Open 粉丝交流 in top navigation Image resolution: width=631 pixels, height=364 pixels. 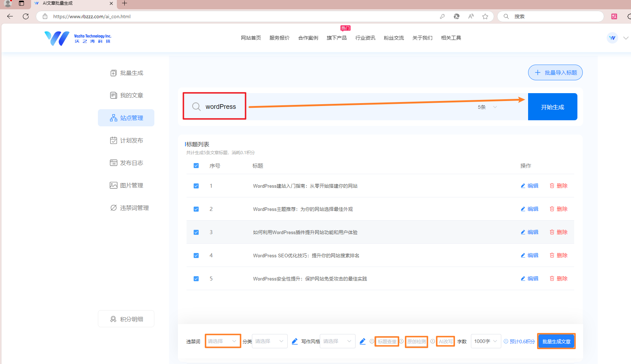pyautogui.click(x=394, y=38)
